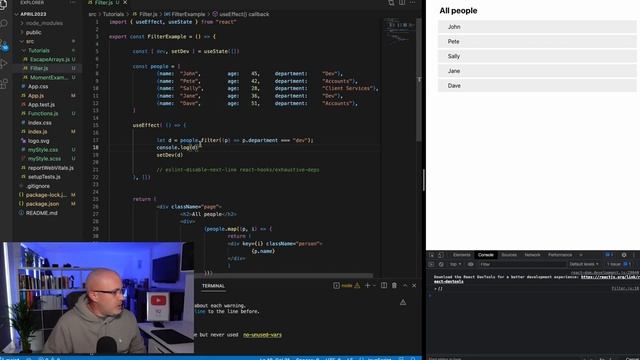640x360 pixels.
Task: Show more DevTools tabs chevron
Action: tap(581, 255)
